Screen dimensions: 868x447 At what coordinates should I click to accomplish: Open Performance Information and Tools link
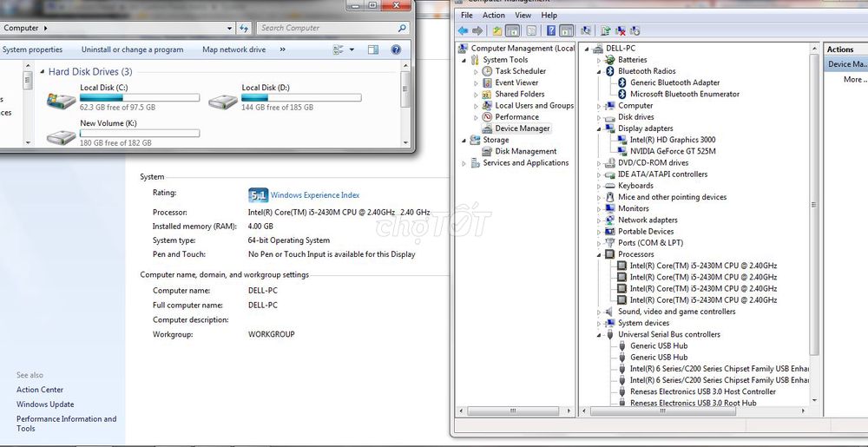click(67, 424)
